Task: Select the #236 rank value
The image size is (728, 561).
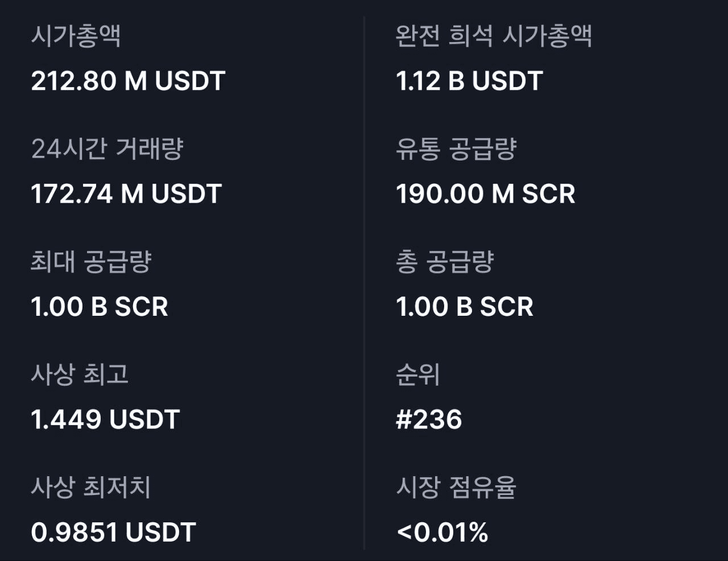Action: (x=429, y=419)
